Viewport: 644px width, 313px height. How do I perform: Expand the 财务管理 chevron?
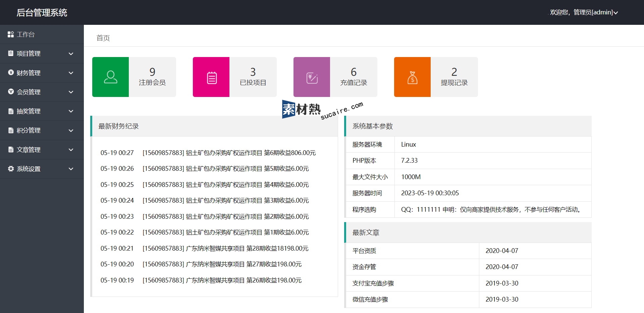click(x=71, y=73)
